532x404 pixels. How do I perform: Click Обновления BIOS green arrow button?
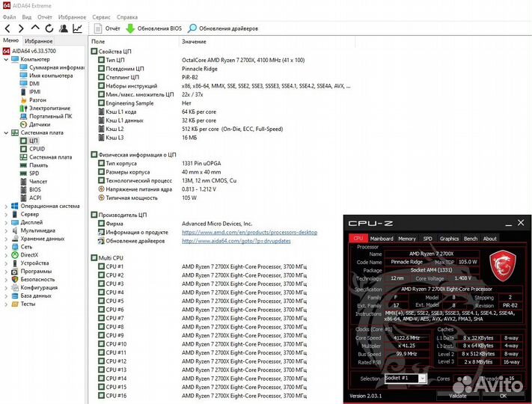(x=153, y=28)
